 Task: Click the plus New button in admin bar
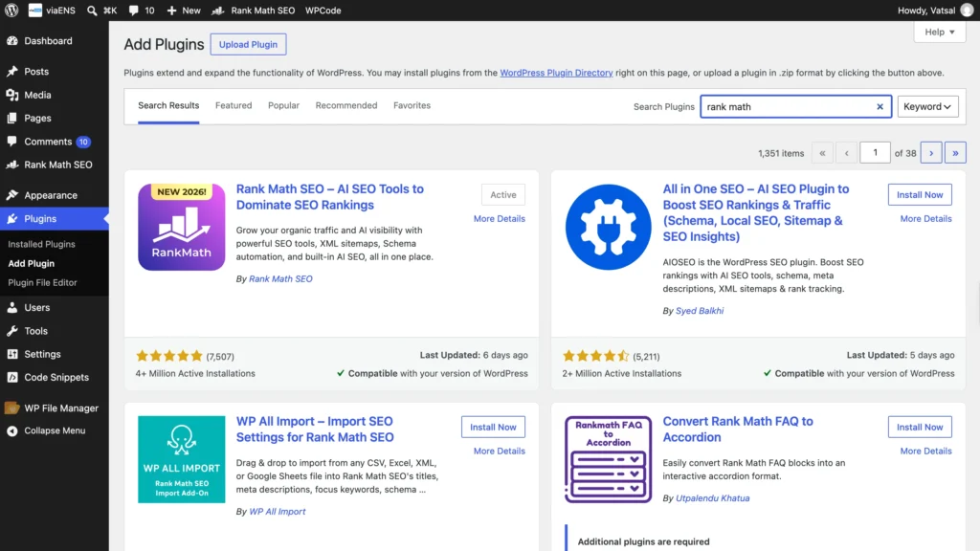coord(183,10)
